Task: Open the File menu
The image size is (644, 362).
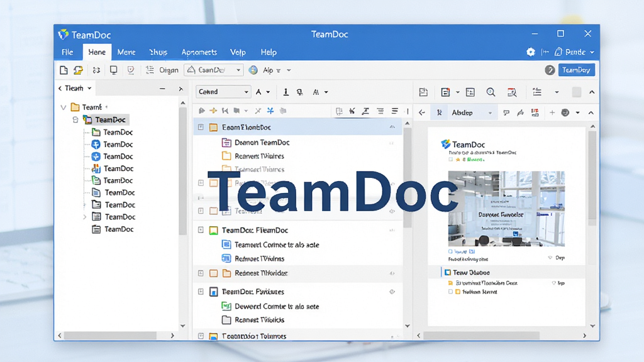Action: click(x=67, y=52)
